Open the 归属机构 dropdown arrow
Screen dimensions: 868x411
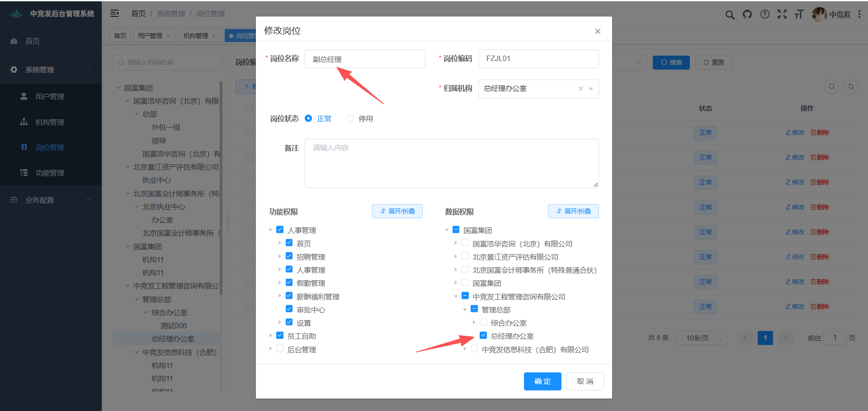click(x=591, y=89)
